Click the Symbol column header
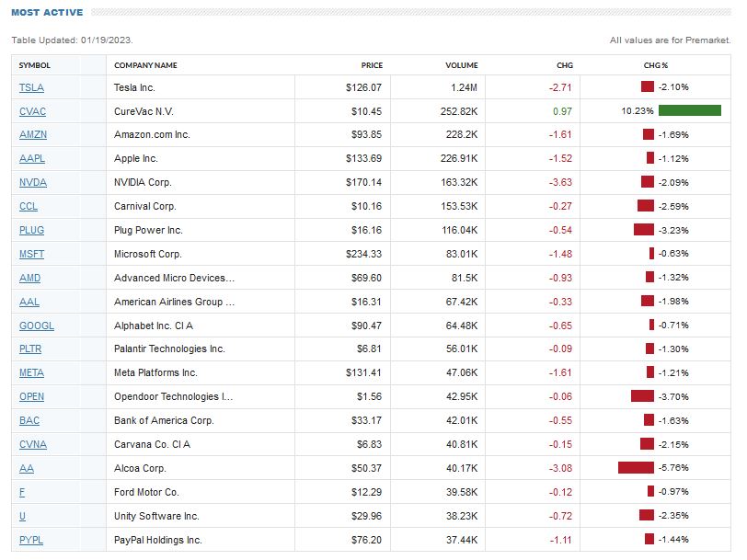747x560 pixels. 35,65
